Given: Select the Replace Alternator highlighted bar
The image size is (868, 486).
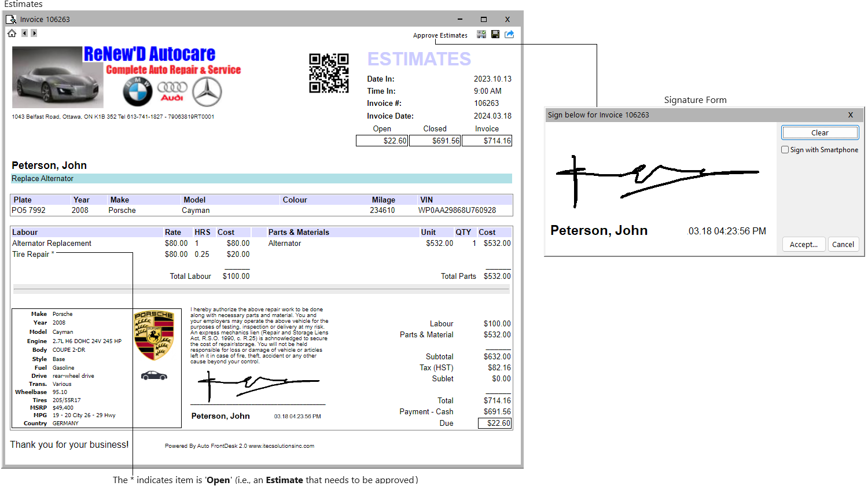Looking at the screenshot, I should [262, 179].
